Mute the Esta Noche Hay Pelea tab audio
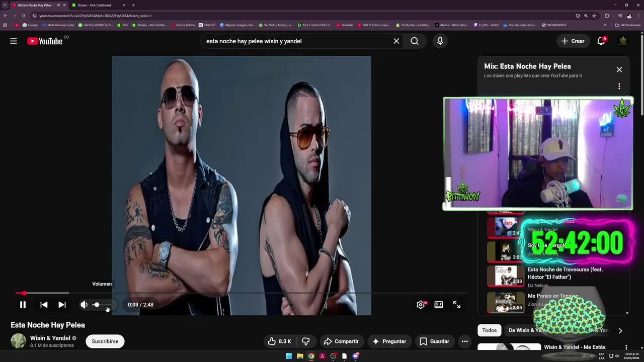Image resolution: width=644 pixels, height=362 pixels. click(58, 5)
